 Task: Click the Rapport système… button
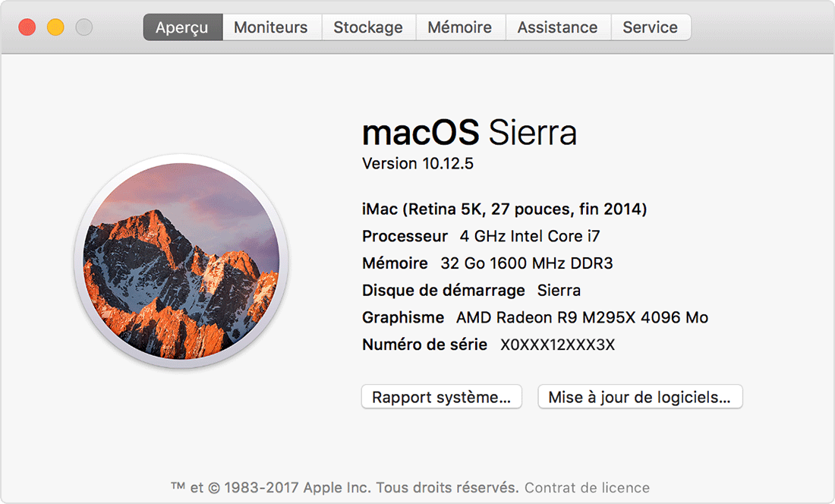441,397
